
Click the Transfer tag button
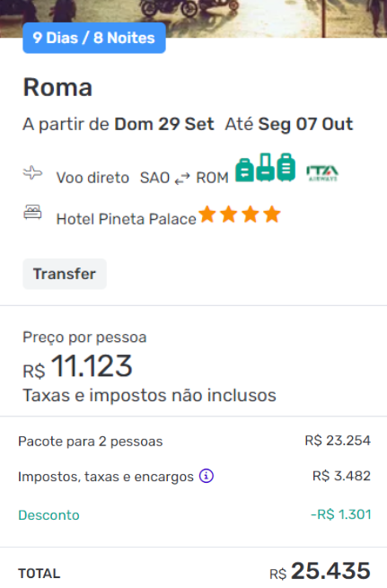65,274
